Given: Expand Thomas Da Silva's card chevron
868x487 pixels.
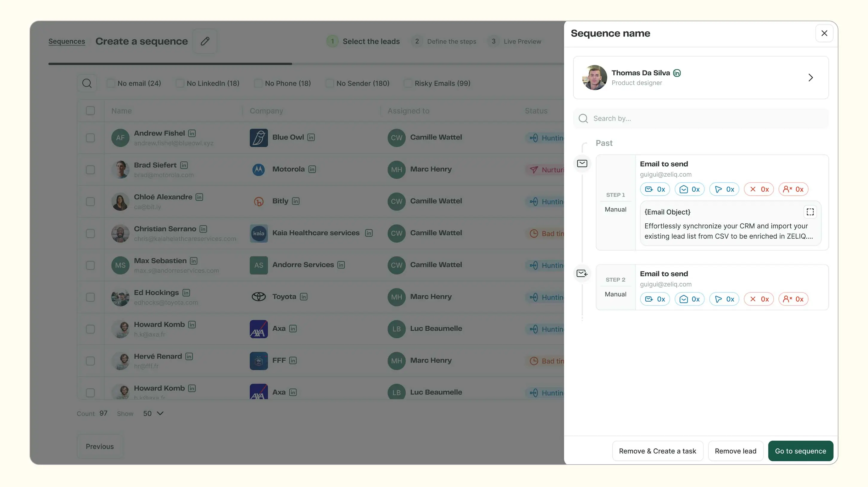Looking at the screenshot, I should coord(810,77).
